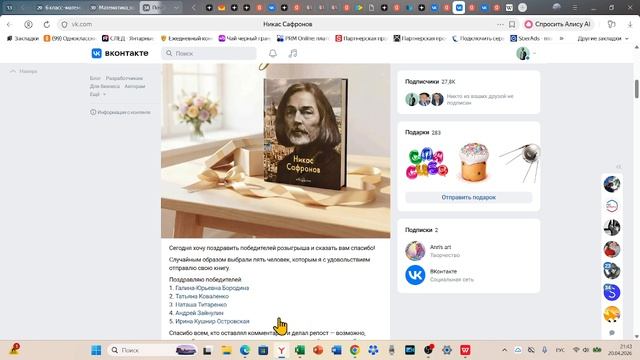
Task: Expand the Ещё dropdown in sidebar
Action: [x=98, y=94]
